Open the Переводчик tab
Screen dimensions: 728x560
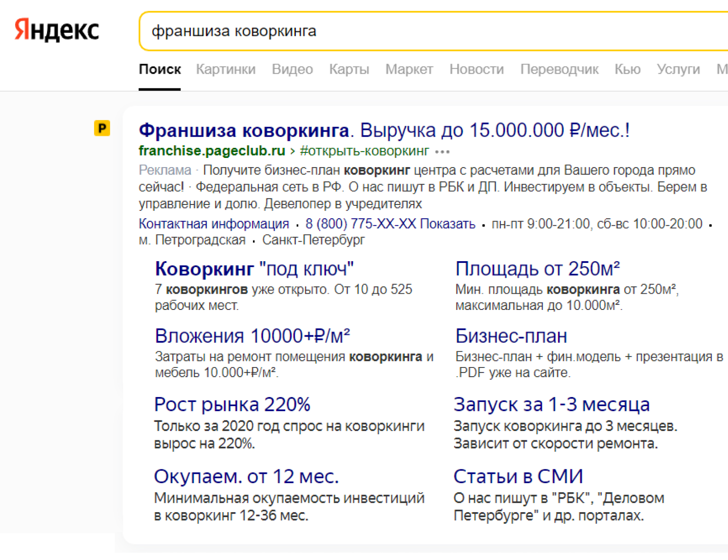click(559, 69)
